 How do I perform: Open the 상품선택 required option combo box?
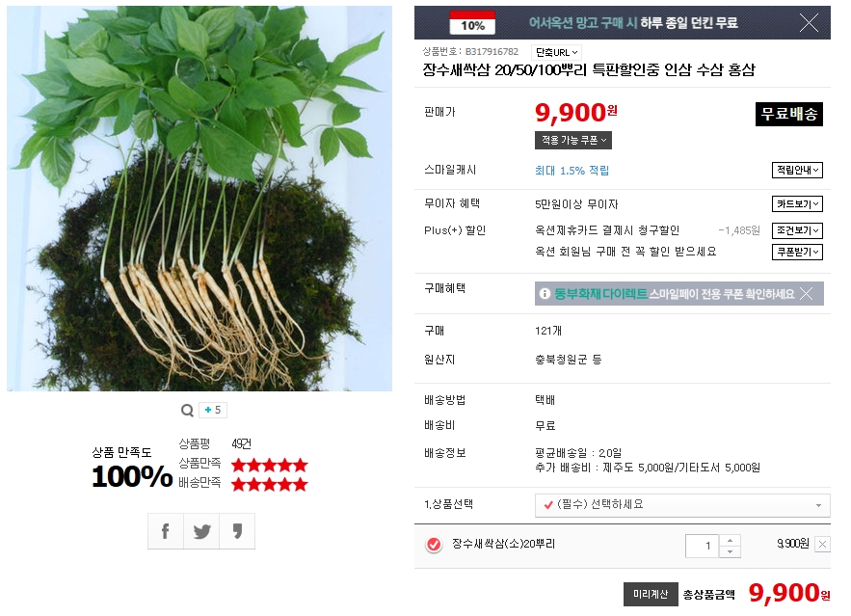(682, 505)
